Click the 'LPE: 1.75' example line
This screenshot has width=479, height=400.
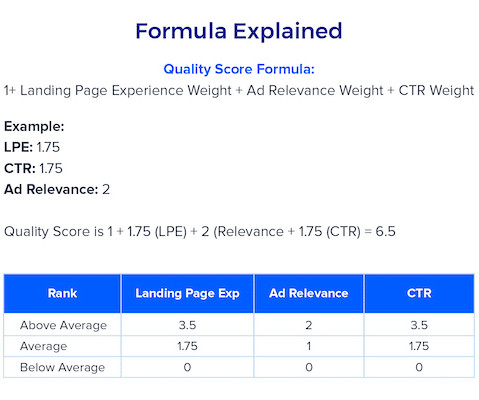pyautogui.click(x=32, y=147)
